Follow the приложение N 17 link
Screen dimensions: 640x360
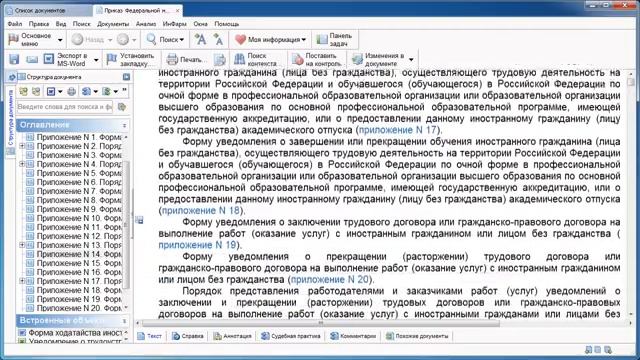click(x=398, y=130)
